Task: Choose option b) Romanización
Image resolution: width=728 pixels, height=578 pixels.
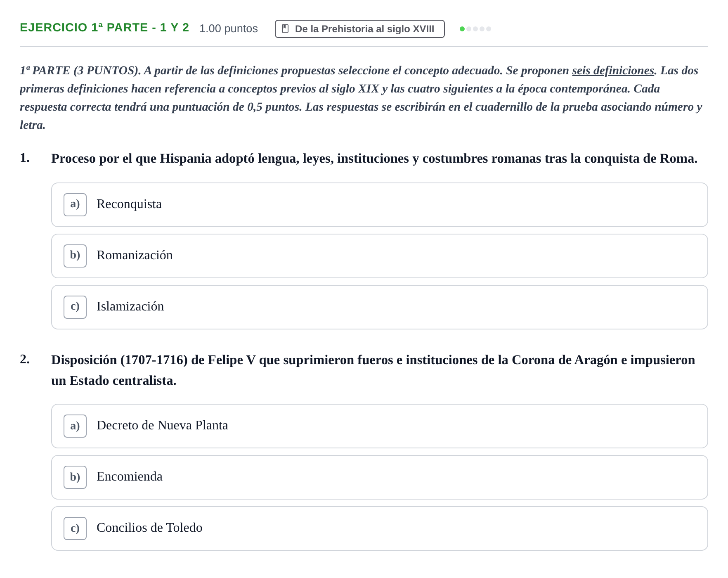Action: (x=379, y=256)
